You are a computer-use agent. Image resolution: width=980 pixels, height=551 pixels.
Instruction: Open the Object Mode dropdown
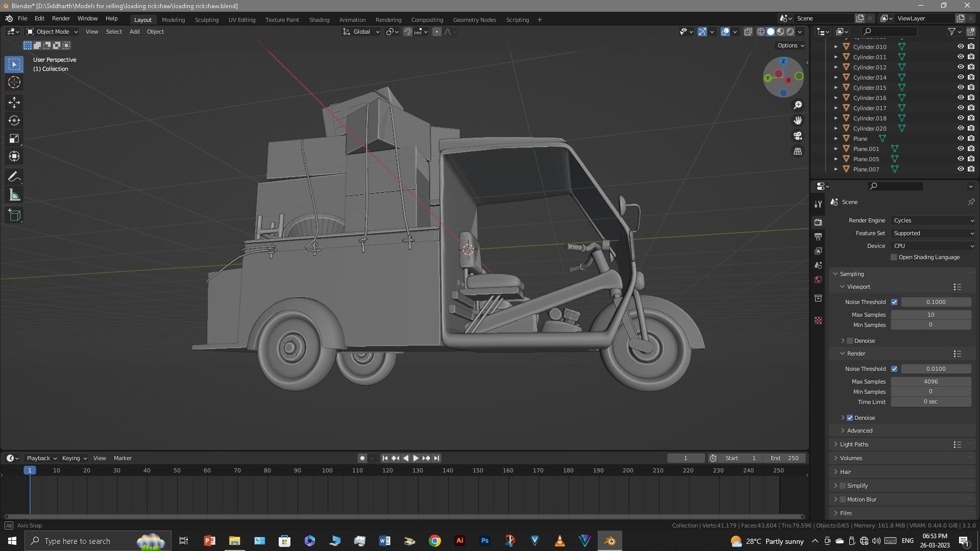pyautogui.click(x=52, y=32)
